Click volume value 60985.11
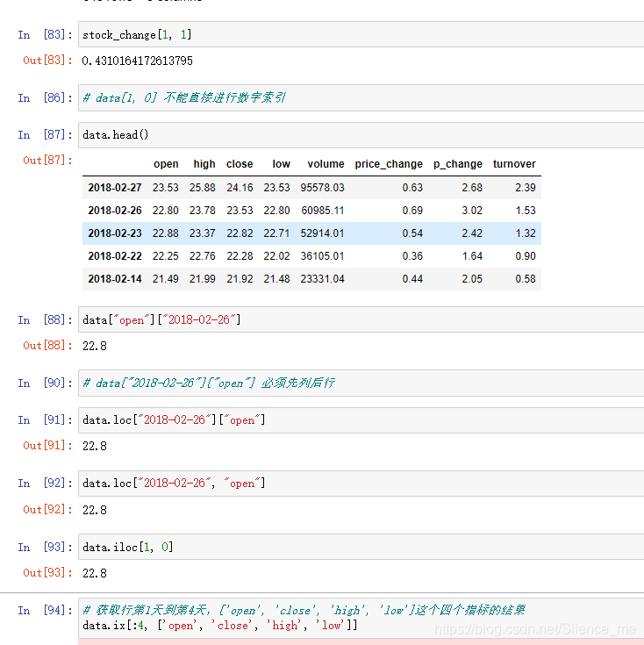The image size is (644, 645). coord(322,211)
